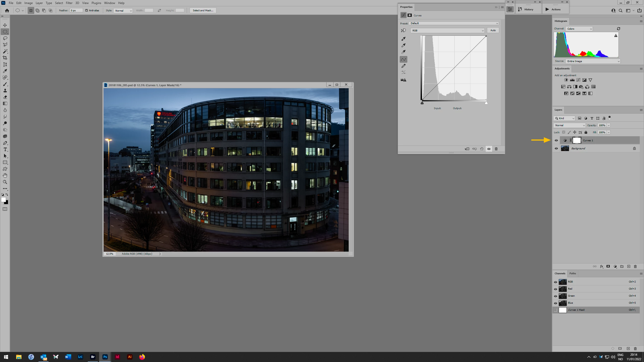Image resolution: width=644 pixels, height=362 pixels.
Task: Click the Auto button in Curves
Action: click(493, 30)
